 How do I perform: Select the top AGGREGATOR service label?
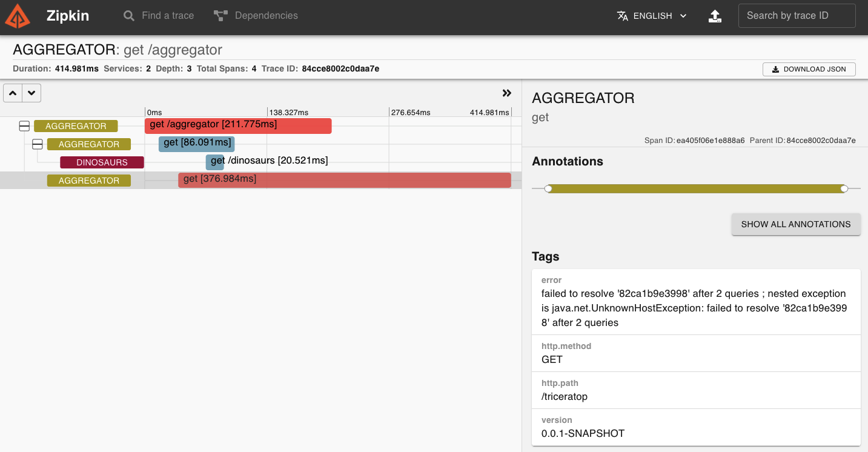76,126
